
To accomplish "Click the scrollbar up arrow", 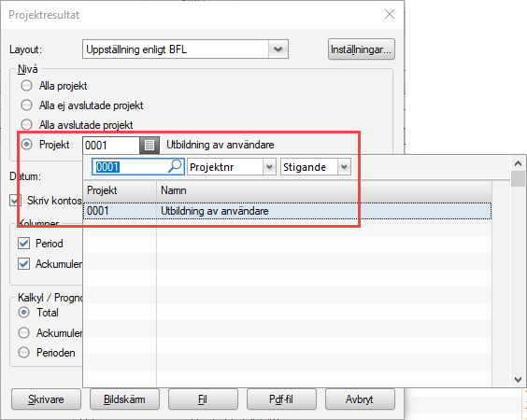I will tap(518, 163).
